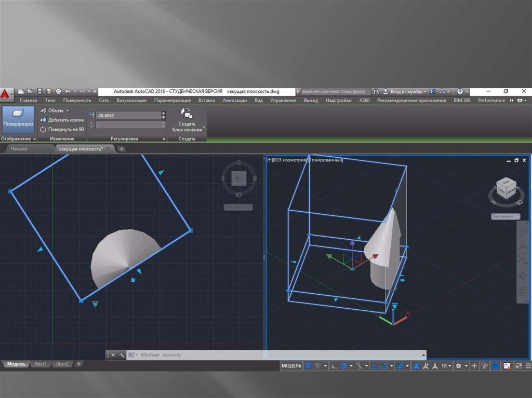Expand the Объем dropdown
This screenshot has height=398, width=532.
(x=68, y=111)
